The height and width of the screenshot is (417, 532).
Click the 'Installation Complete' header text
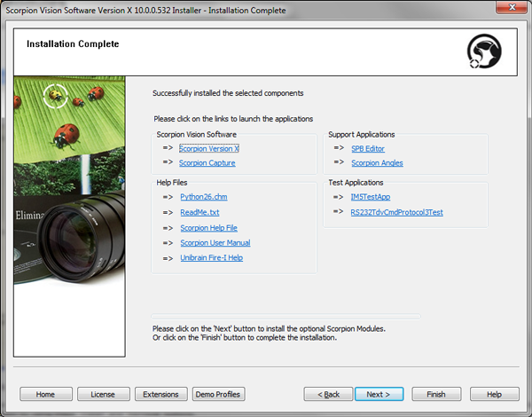(x=73, y=44)
